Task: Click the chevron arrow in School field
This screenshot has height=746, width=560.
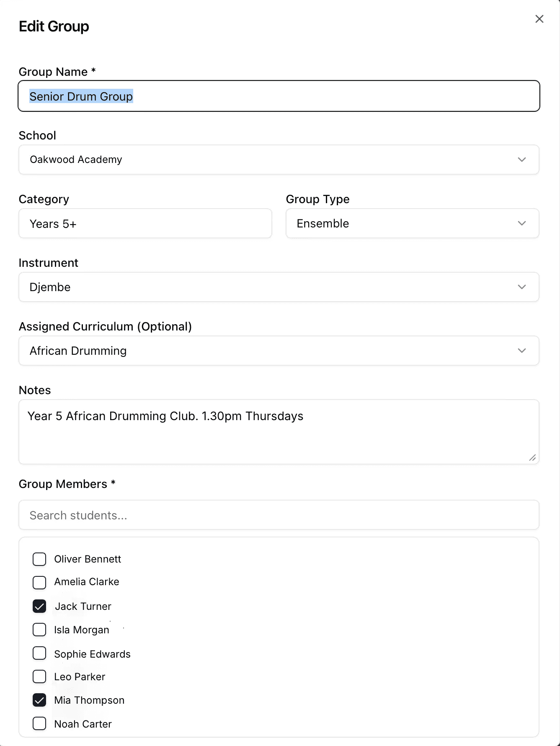Action: pyautogui.click(x=522, y=160)
